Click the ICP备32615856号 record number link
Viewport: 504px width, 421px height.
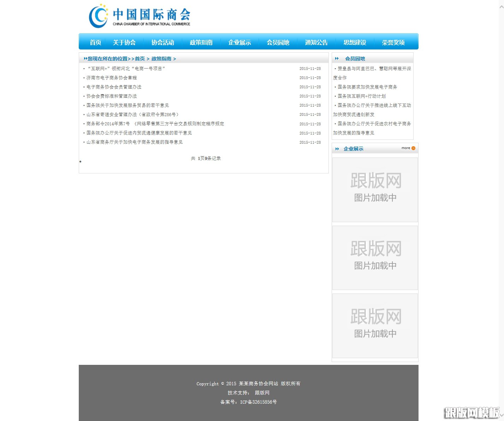point(259,402)
